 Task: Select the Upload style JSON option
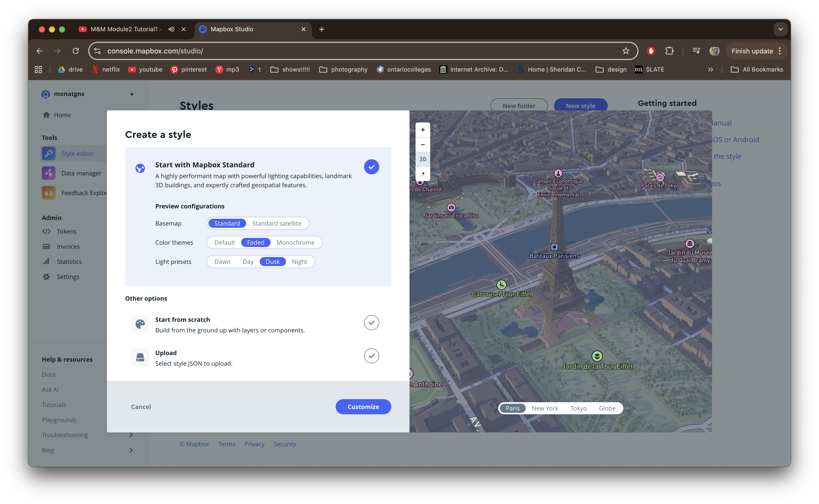pos(371,356)
